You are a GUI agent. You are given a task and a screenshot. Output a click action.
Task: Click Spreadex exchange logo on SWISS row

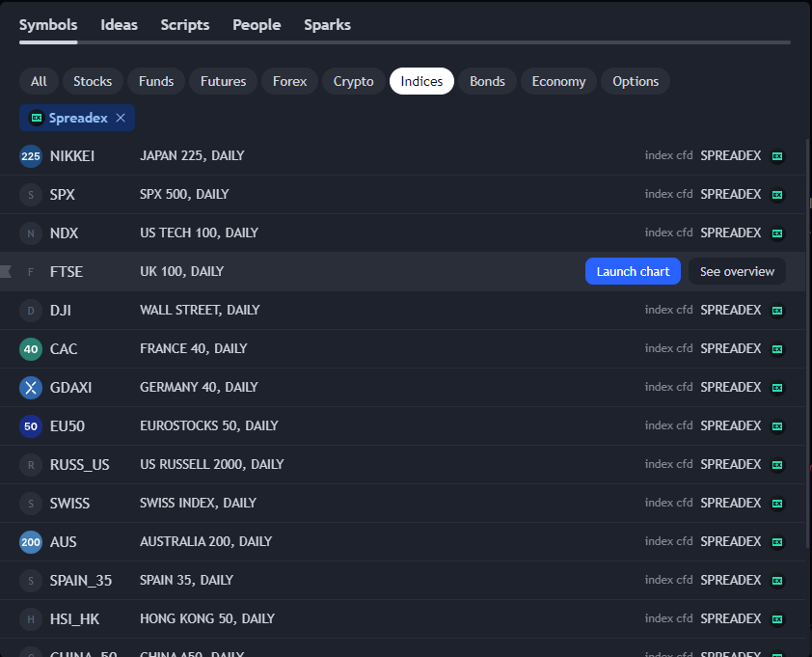tap(777, 504)
